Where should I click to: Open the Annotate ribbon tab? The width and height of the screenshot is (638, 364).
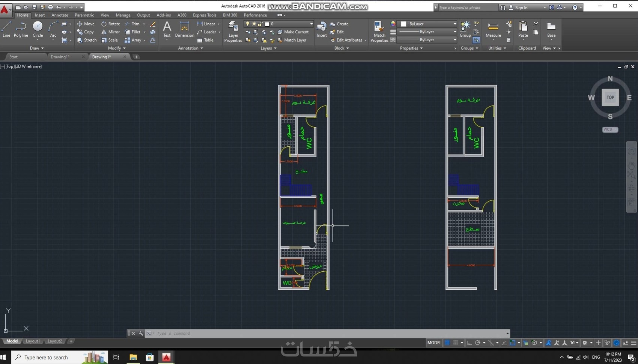point(60,15)
